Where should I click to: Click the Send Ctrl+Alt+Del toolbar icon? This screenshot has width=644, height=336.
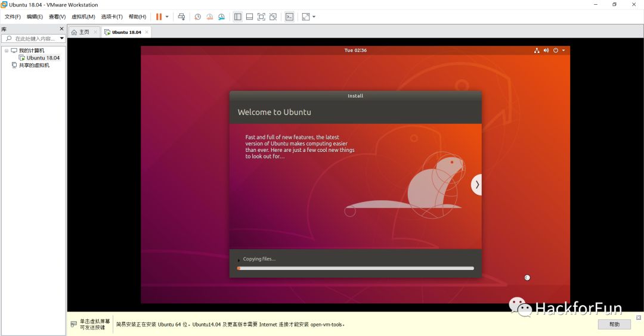[x=181, y=17]
